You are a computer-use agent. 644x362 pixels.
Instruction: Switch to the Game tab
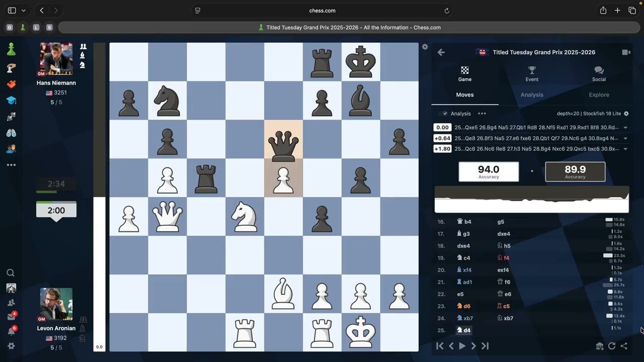[x=465, y=74]
